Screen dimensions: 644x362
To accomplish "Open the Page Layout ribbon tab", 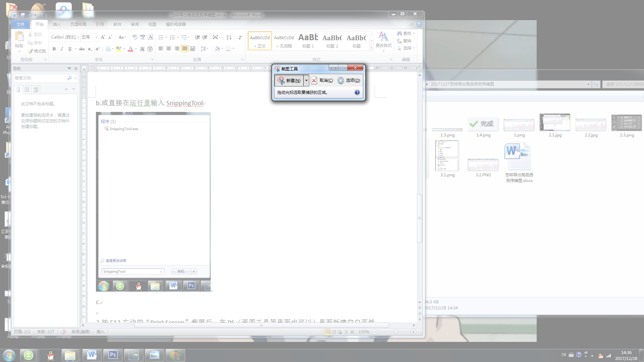I will (x=78, y=24).
